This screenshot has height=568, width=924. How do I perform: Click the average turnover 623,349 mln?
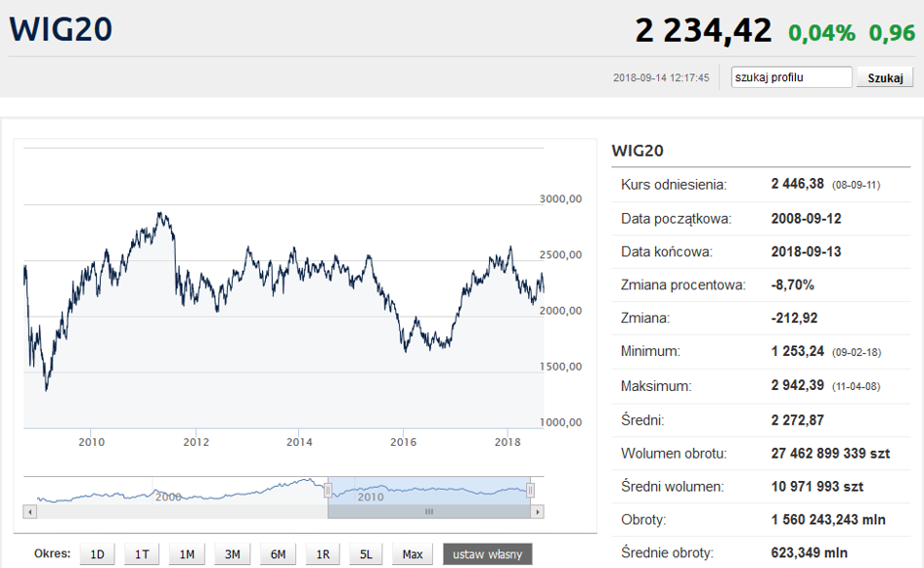809,552
